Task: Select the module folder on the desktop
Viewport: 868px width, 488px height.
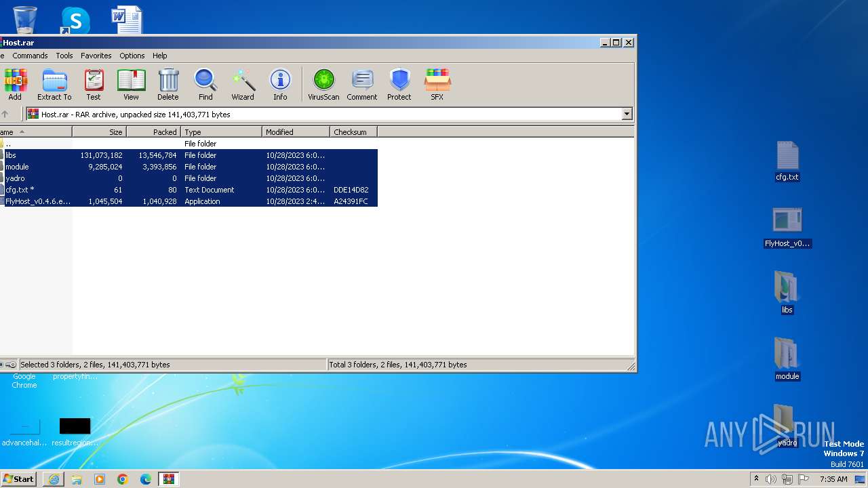Action: (787, 359)
